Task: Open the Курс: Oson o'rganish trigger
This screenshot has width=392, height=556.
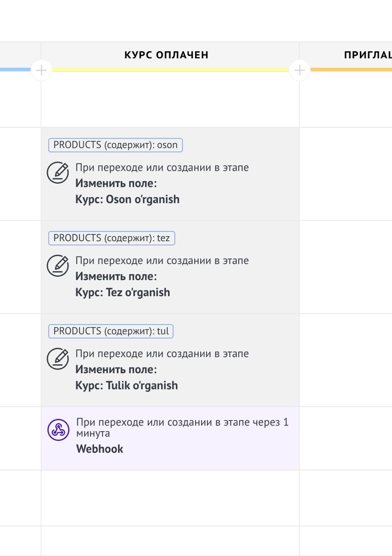Action: click(170, 174)
